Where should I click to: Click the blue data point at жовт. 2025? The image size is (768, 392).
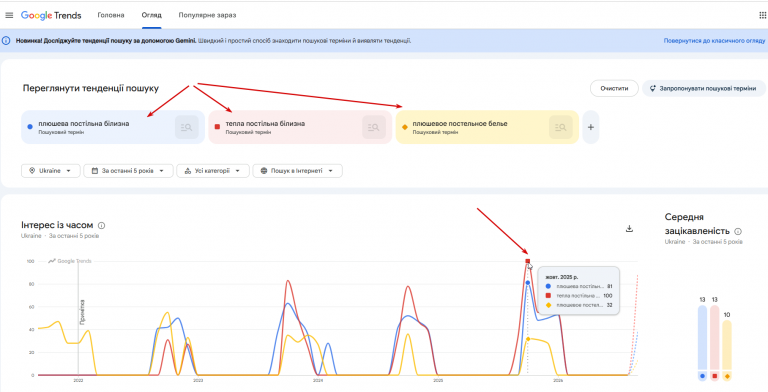[528, 283]
